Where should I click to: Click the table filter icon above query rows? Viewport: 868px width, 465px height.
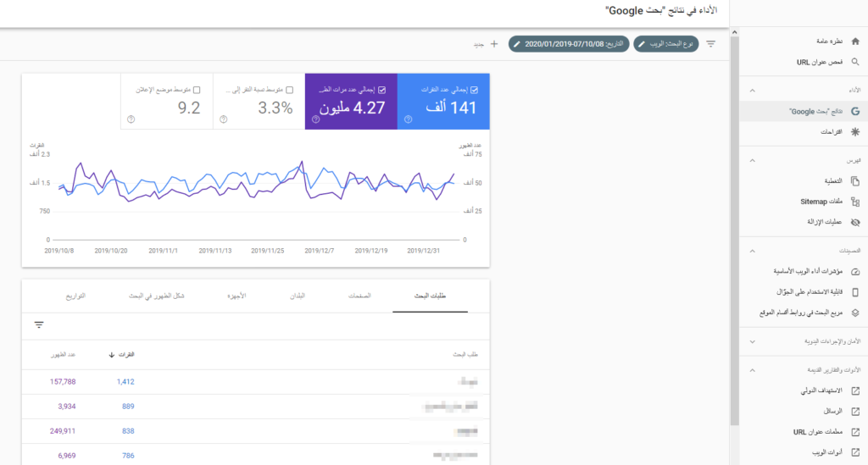[x=39, y=324]
